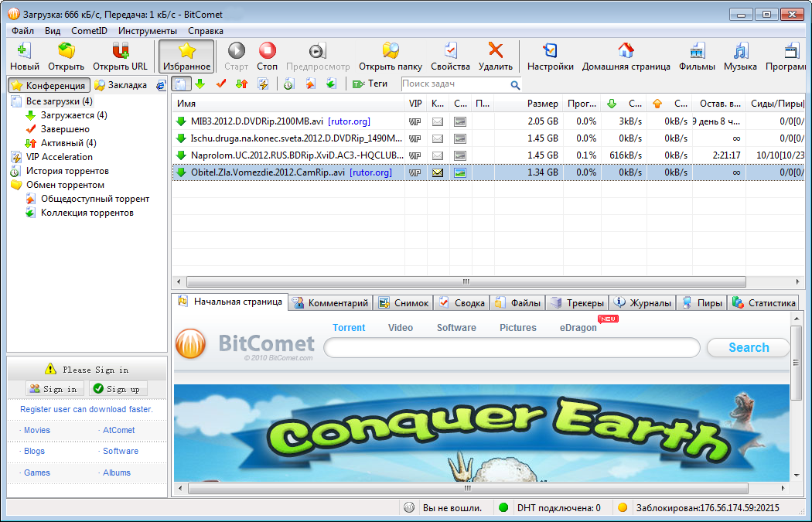Open the Файл menu

tap(22, 31)
